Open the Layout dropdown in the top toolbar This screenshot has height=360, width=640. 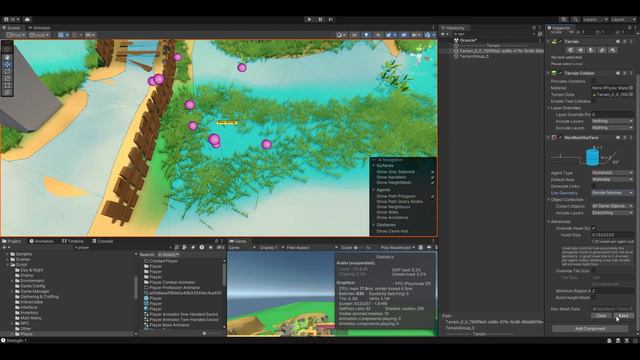pos(623,19)
